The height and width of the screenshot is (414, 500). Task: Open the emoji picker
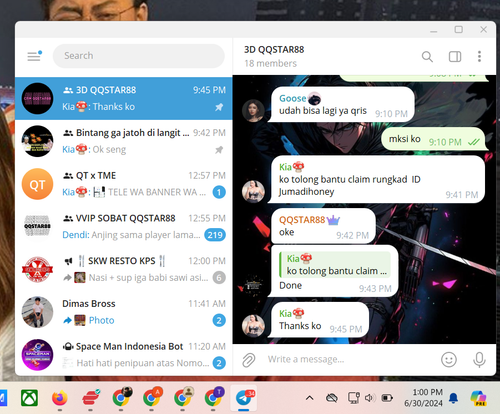tap(449, 360)
